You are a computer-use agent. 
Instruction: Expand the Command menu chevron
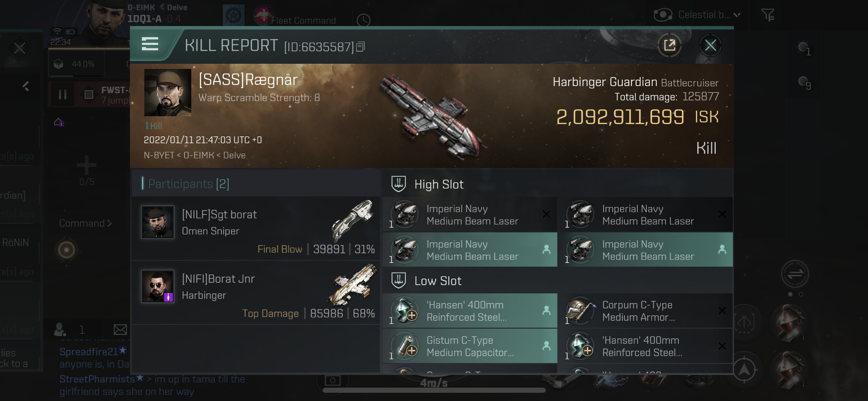[x=110, y=223]
